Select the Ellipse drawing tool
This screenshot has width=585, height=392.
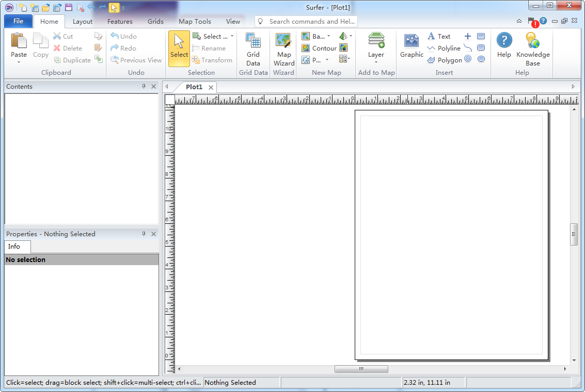[x=481, y=59]
